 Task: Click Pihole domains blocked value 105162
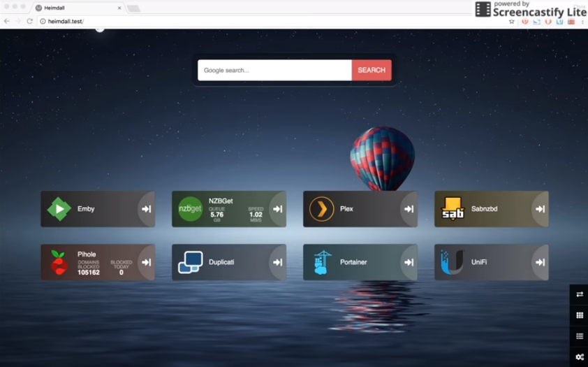pyautogui.click(x=89, y=273)
